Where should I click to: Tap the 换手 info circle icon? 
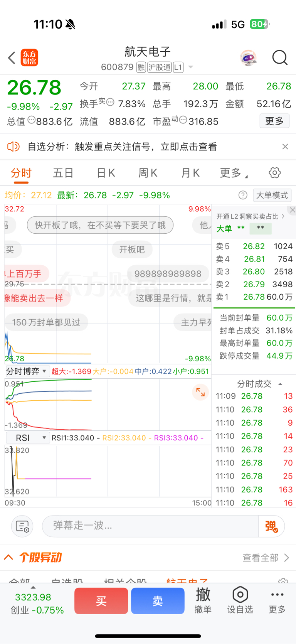(110, 102)
